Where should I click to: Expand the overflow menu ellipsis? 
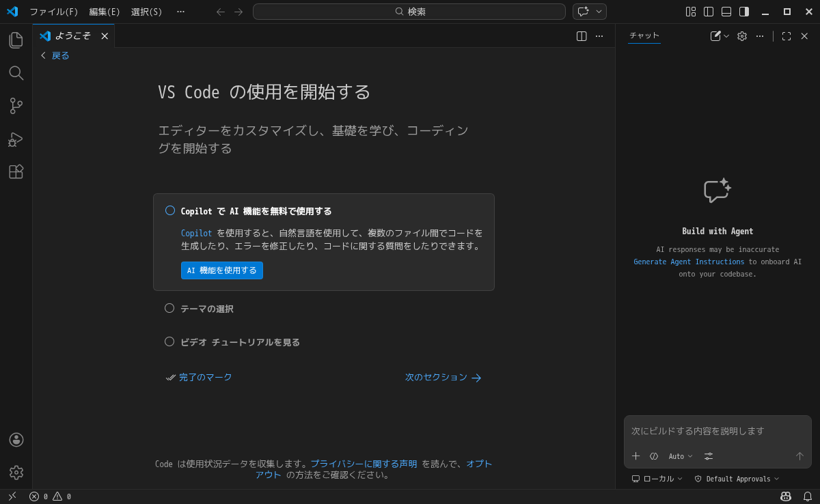[x=180, y=12]
